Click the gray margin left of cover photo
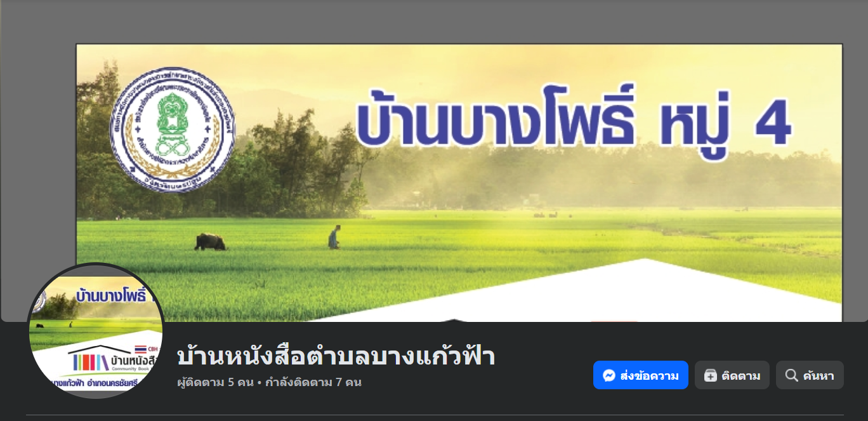Image resolution: width=868 pixels, height=421 pixels. click(x=38, y=159)
